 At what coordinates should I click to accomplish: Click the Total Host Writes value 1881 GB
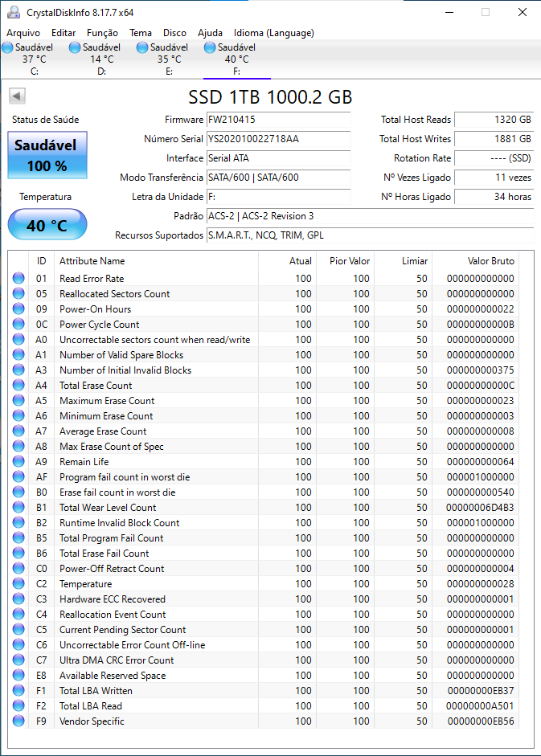point(494,139)
